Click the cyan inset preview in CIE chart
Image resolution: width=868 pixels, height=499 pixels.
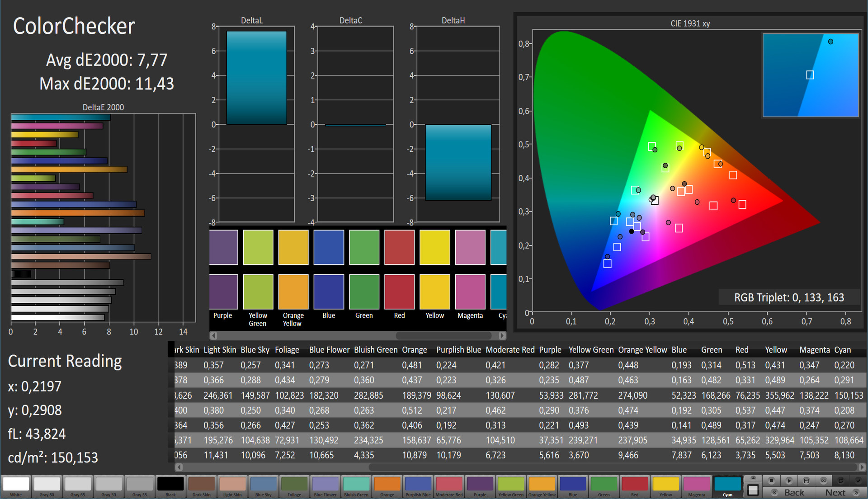tap(810, 75)
